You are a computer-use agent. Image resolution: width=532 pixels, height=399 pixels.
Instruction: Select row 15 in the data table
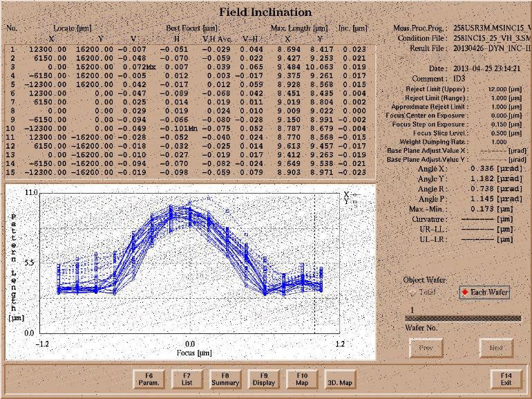[187, 171]
